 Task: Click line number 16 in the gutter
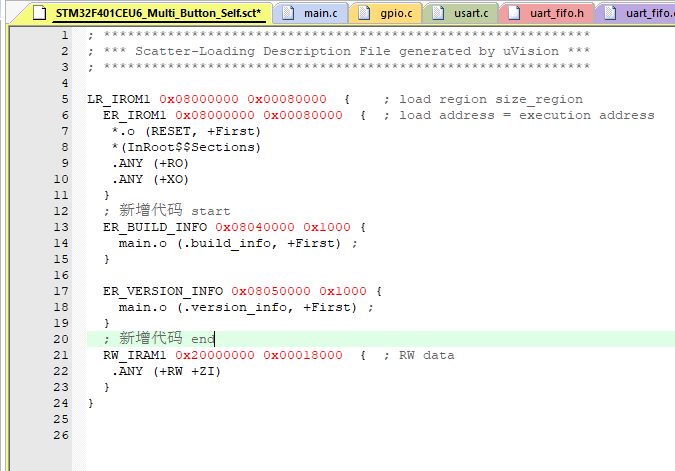click(61, 276)
